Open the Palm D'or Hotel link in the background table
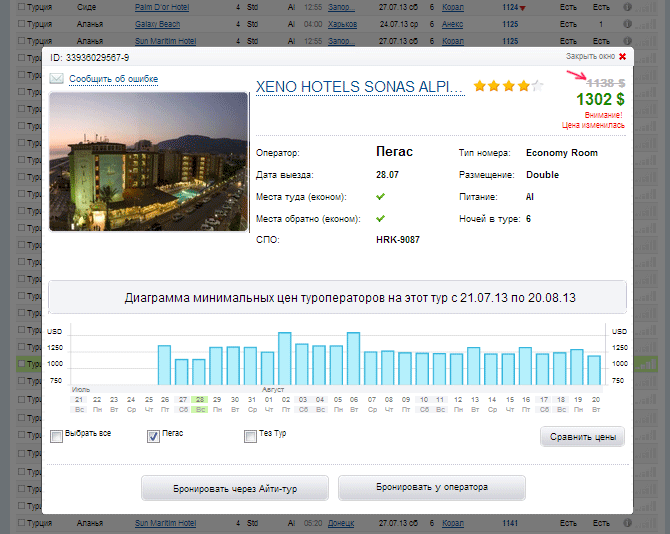Viewport: 670px width, 534px height. 162,7
